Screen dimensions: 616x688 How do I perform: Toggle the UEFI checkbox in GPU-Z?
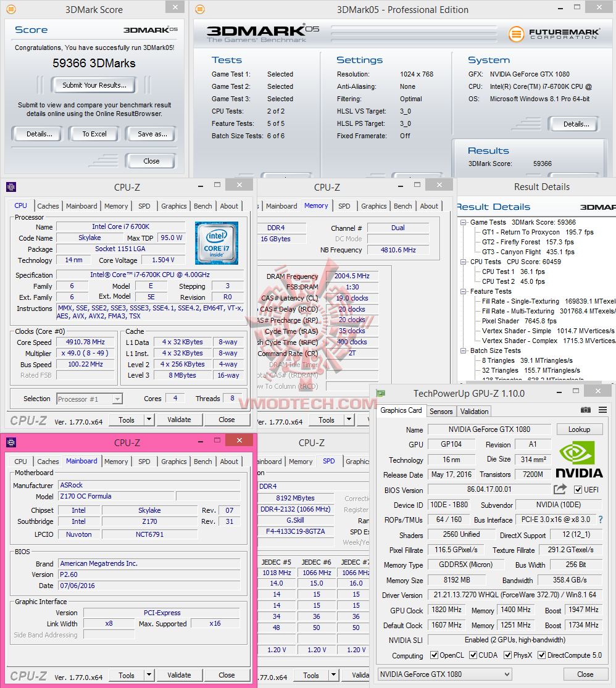578,490
